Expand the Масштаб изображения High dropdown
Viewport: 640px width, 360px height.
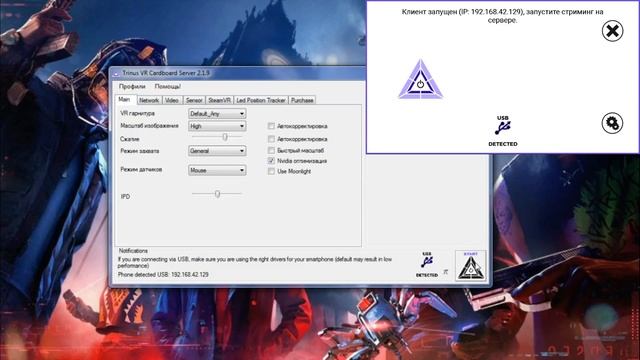217,126
